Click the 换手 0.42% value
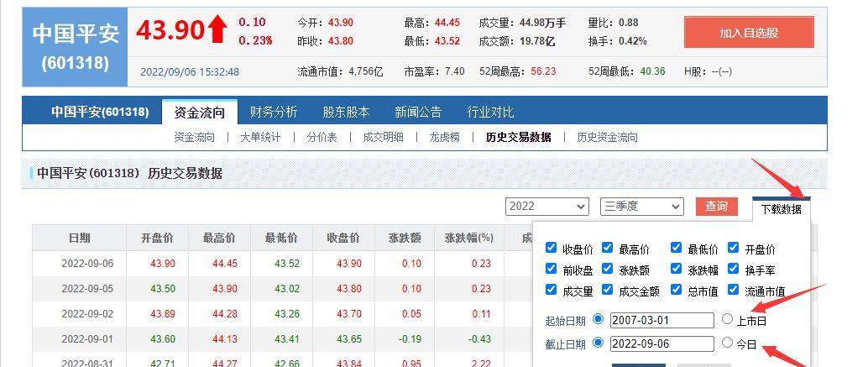 (x=633, y=41)
